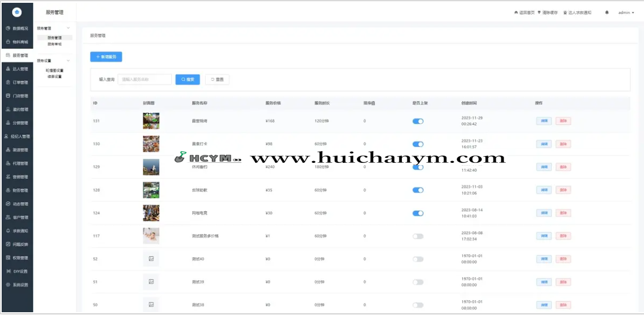
Task: Toggle 是否上架 switch for ID 128
Action: (x=418, y=190)
